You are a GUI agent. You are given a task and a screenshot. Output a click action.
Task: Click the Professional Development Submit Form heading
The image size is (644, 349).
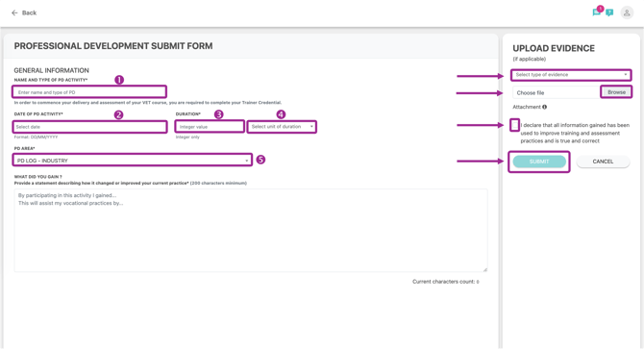click(x=113, y=46)
